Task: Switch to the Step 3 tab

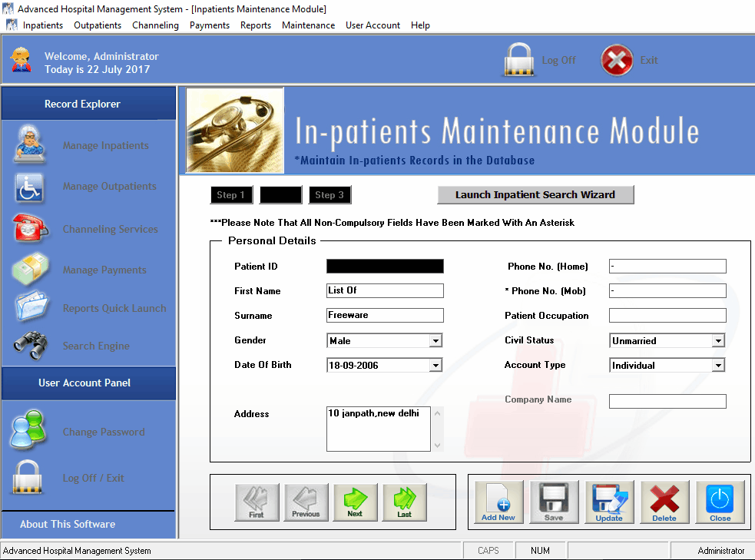Action: click(329, 195)
